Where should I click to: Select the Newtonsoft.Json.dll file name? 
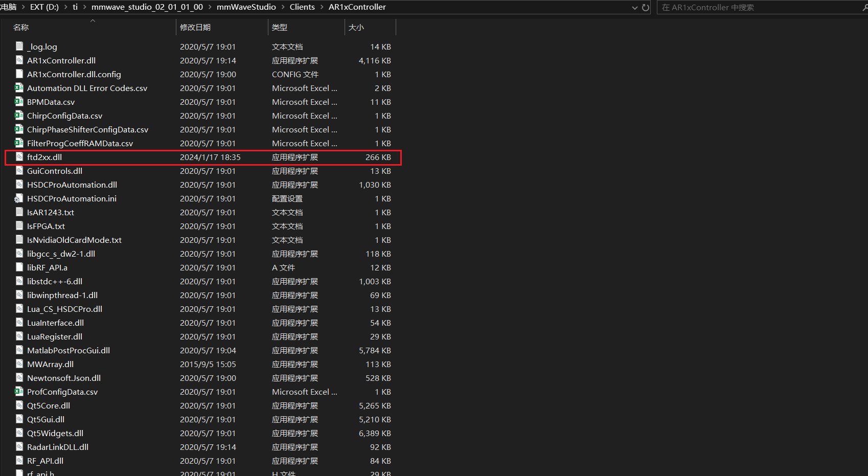tap(64, 378)
